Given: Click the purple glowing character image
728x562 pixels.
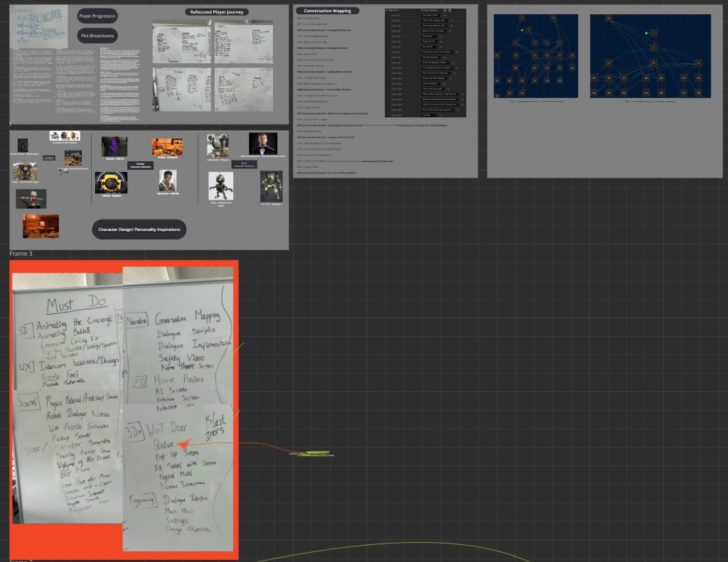Looking at the screenshot, I should [x=114, y=146].
